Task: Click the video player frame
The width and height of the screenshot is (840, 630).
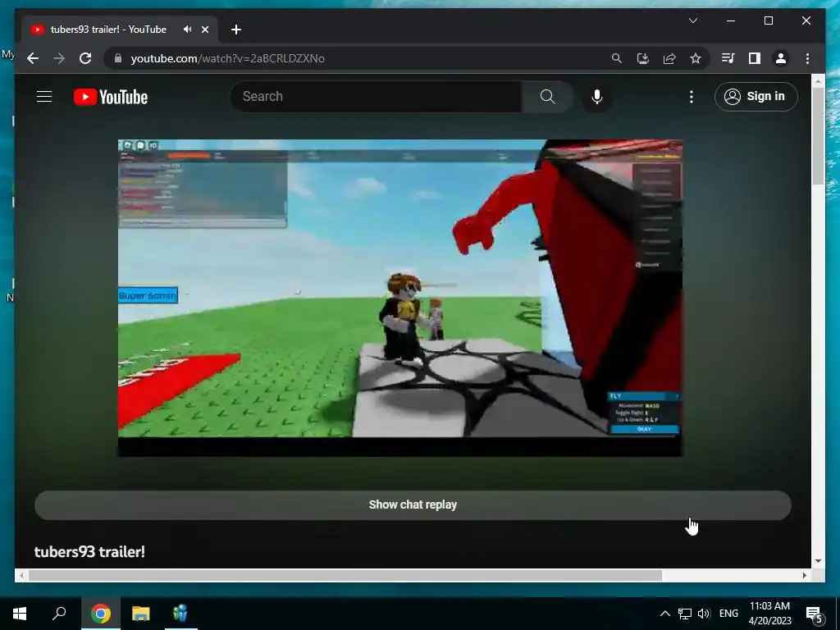Action: [x=400, y=298]
